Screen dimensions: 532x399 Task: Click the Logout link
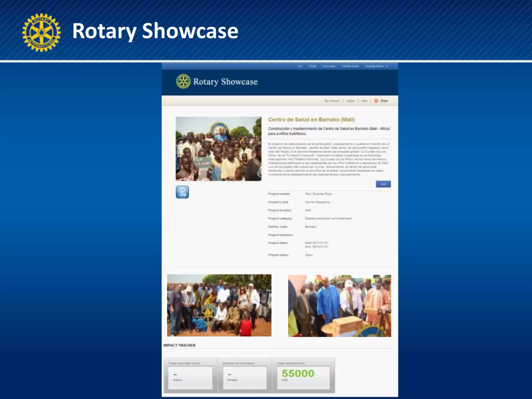(x=350, y=101)
